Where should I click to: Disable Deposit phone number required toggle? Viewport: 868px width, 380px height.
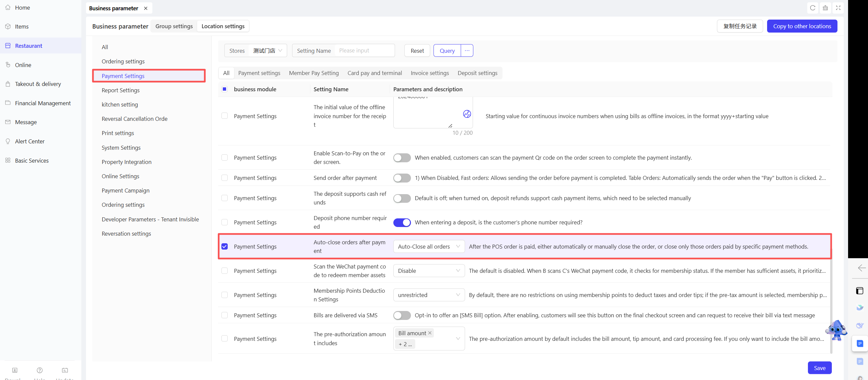402,222
